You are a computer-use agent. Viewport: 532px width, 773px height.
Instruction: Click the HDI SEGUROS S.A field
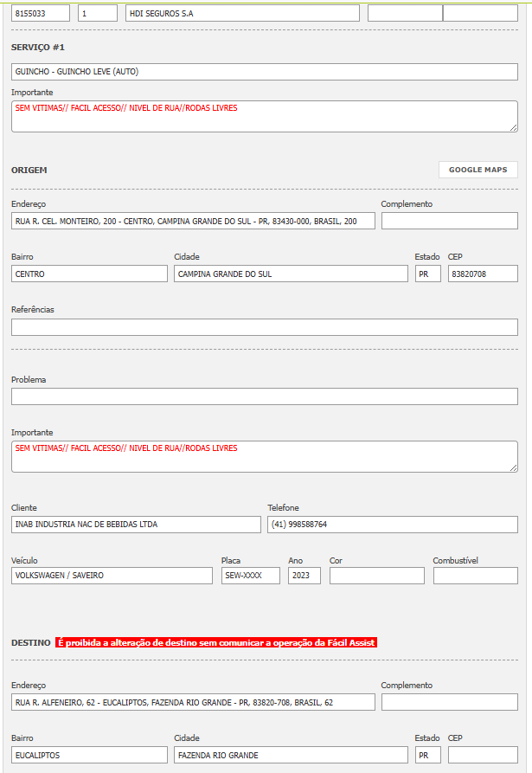point(242,13)
